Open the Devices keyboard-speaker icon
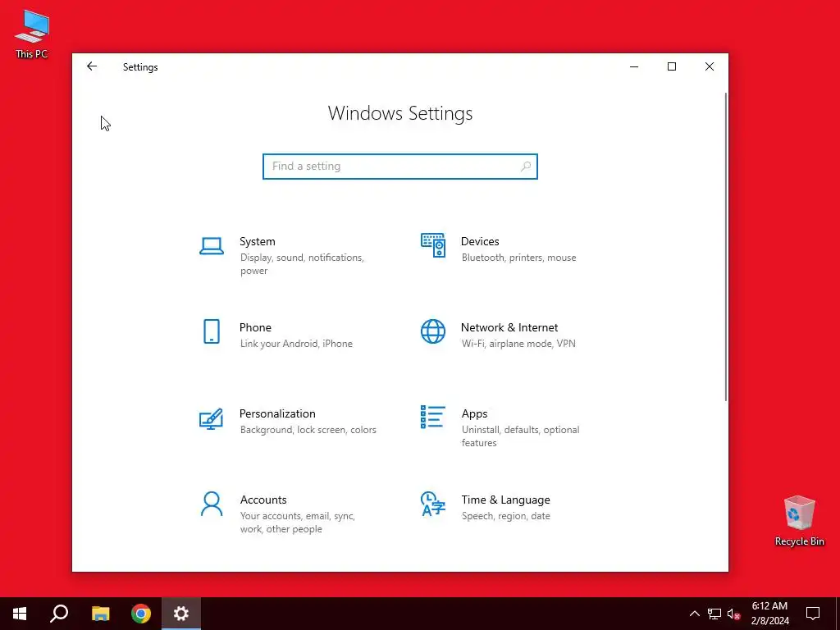 (433, 245)
